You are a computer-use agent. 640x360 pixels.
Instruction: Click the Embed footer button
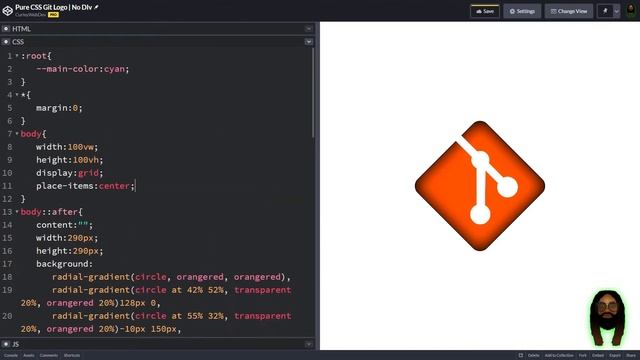(598, 356)
